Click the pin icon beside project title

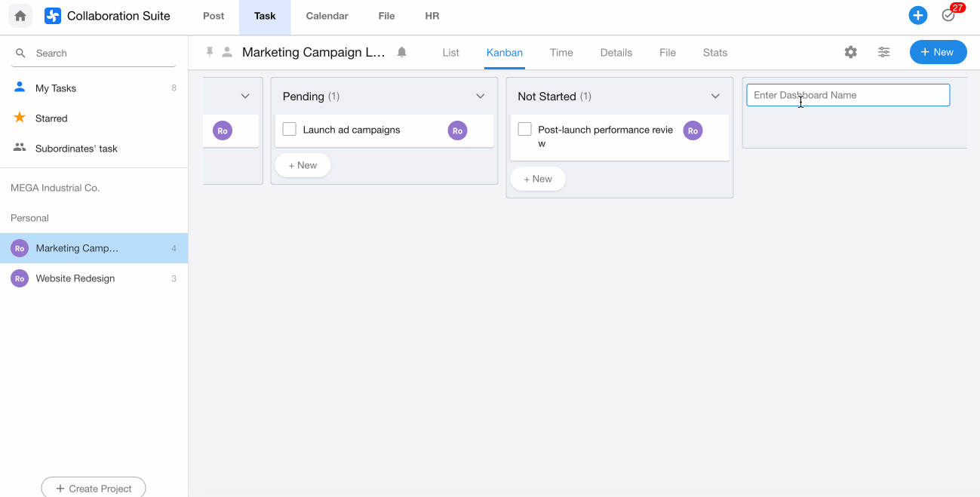(x=210, y=52)
